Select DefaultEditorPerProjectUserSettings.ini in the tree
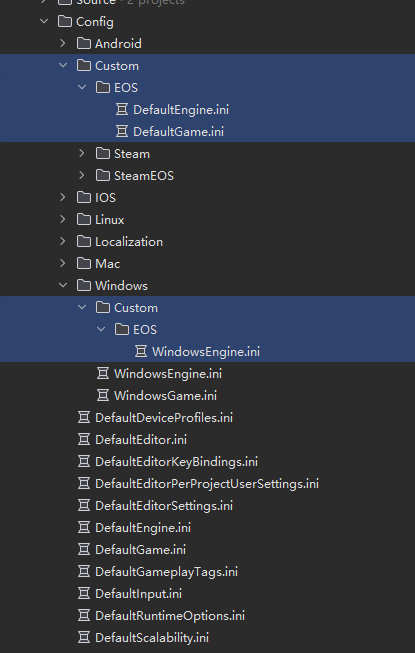The height and width of the screenshot is (653, 415). (207, 484)
